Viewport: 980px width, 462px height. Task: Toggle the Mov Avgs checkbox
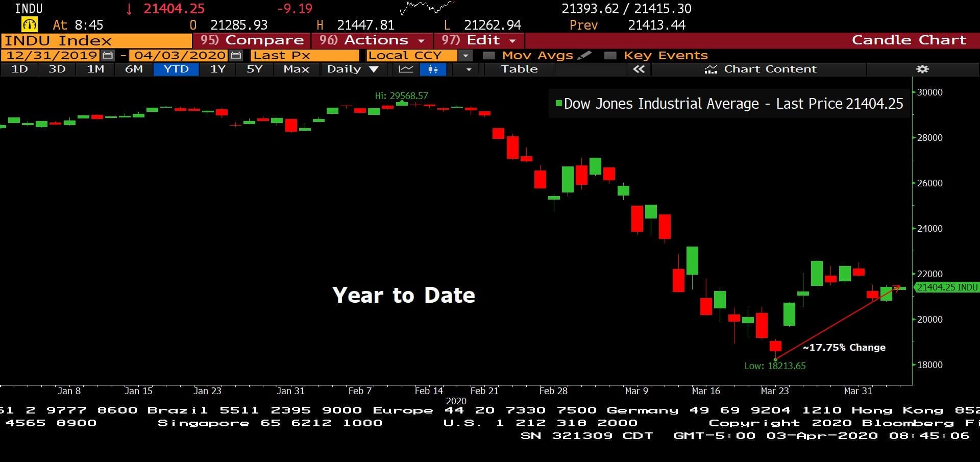pyautogui.click(x=489, y=55)
